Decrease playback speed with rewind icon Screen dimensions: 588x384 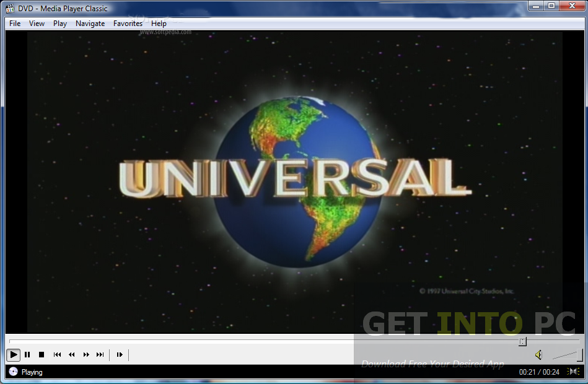pyautogui.click(x=72, y=355)
